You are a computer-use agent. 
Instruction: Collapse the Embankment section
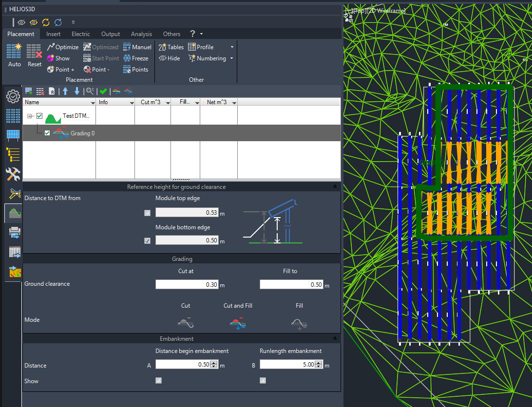click(335, 338)
